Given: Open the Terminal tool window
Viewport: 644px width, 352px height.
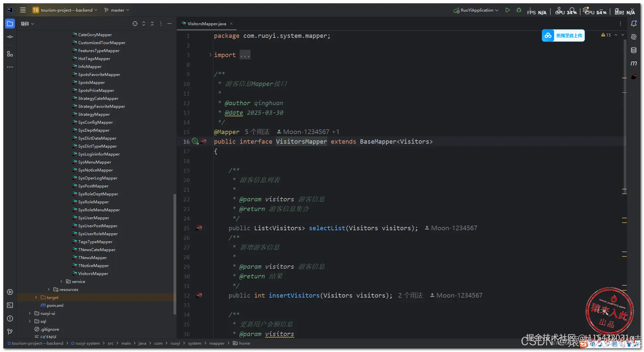Looking at the screenshot, I should pos(10,305).
